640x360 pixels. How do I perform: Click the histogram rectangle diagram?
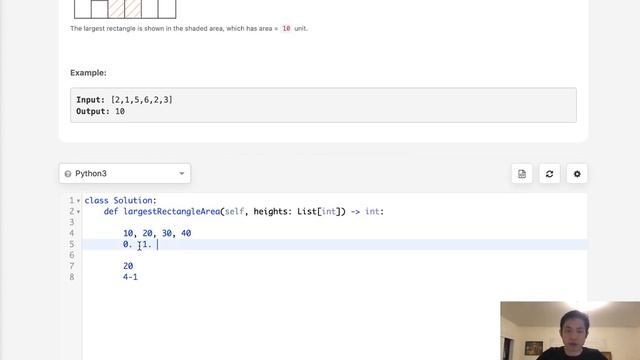tap(125, 9)
